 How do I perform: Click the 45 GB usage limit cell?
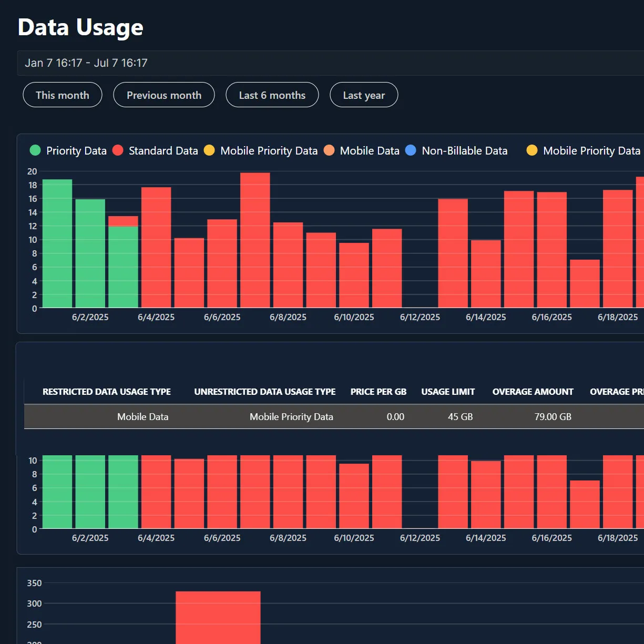point(461,417)
